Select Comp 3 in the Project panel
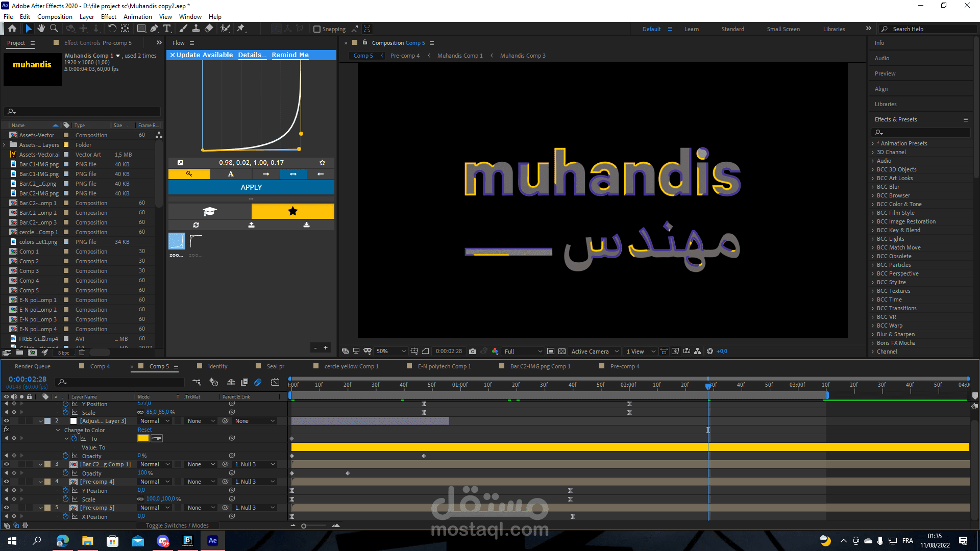Viewport: 980px width, 551px height. pos(29,271)
